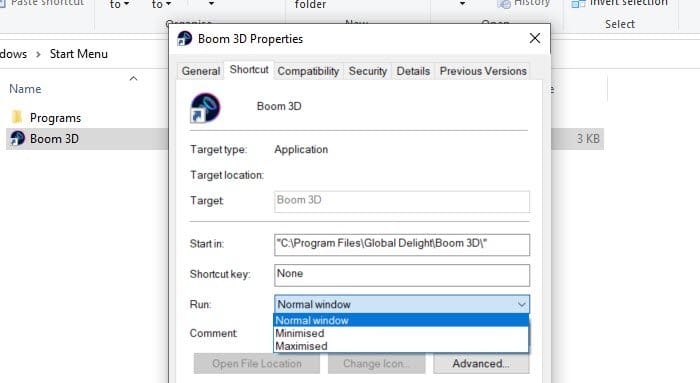Collapse the sort arrow above Name column

(133, 79)
